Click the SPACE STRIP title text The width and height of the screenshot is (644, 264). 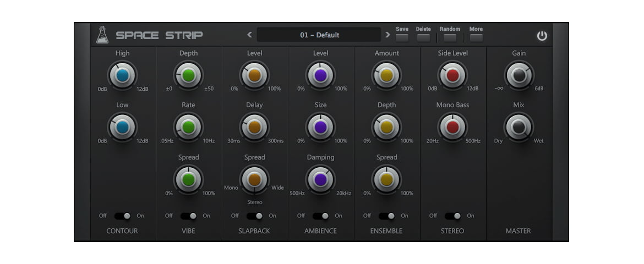click(x=160, y=35)
